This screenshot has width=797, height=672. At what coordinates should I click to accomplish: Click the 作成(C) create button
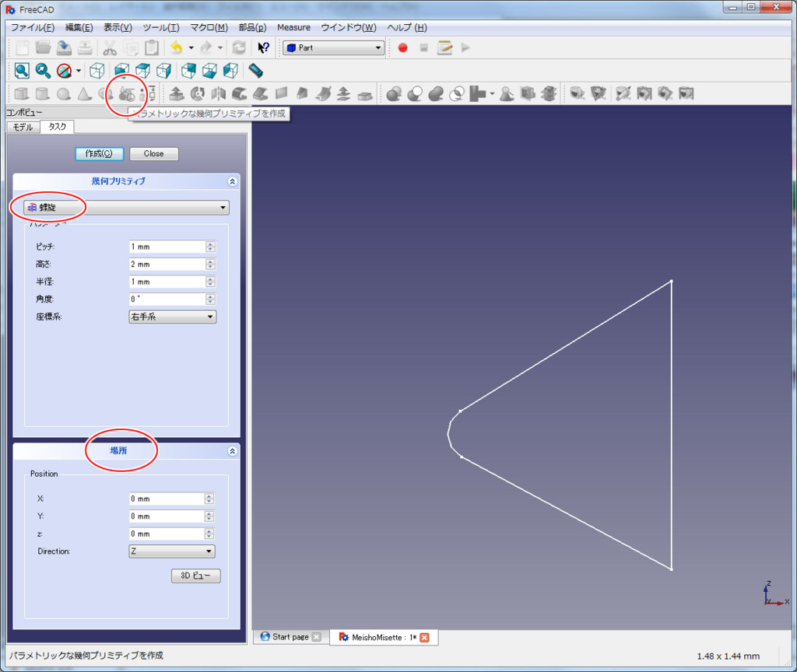(99, 153)
